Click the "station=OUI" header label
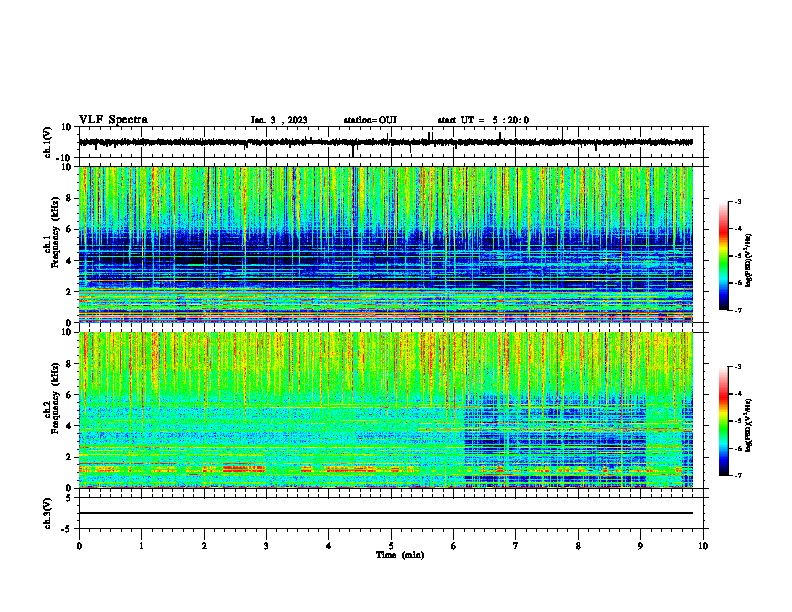 (x=370, y=120)
